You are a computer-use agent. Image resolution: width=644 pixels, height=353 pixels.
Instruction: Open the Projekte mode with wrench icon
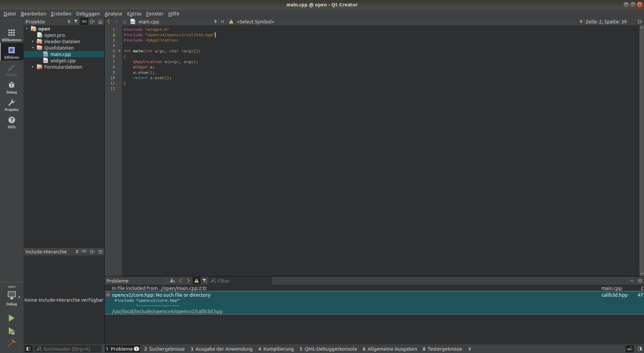pyautogui.click(x=11, y=105)
